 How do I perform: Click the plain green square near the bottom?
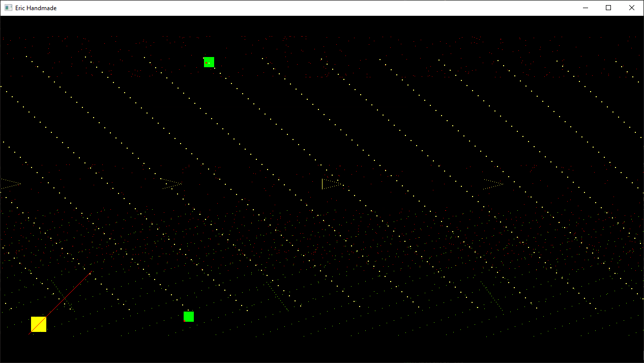tap(189, 317)
